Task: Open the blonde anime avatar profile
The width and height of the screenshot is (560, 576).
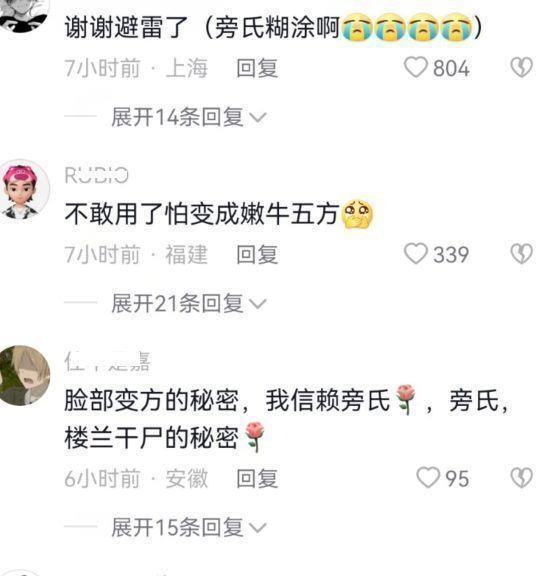Action: [24, 375]
